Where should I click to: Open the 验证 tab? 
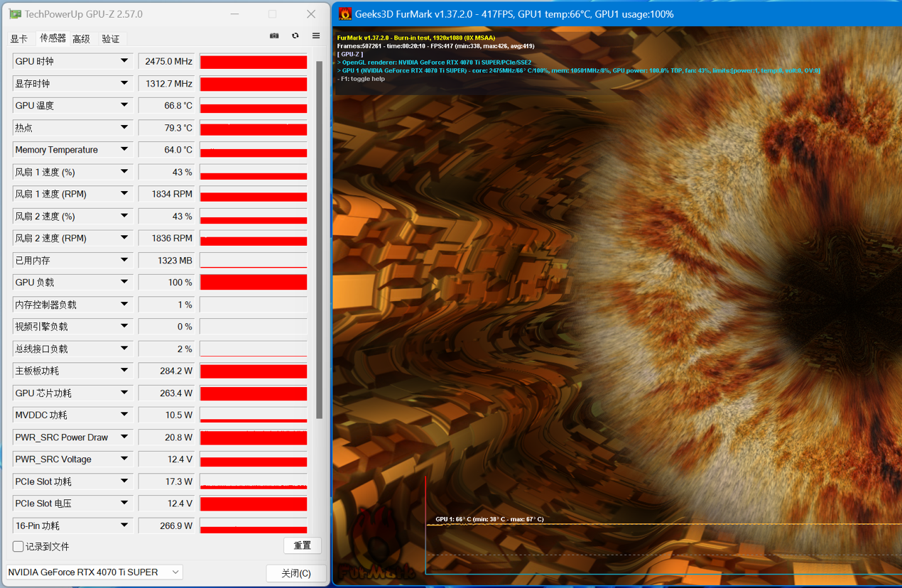point(111,39)
